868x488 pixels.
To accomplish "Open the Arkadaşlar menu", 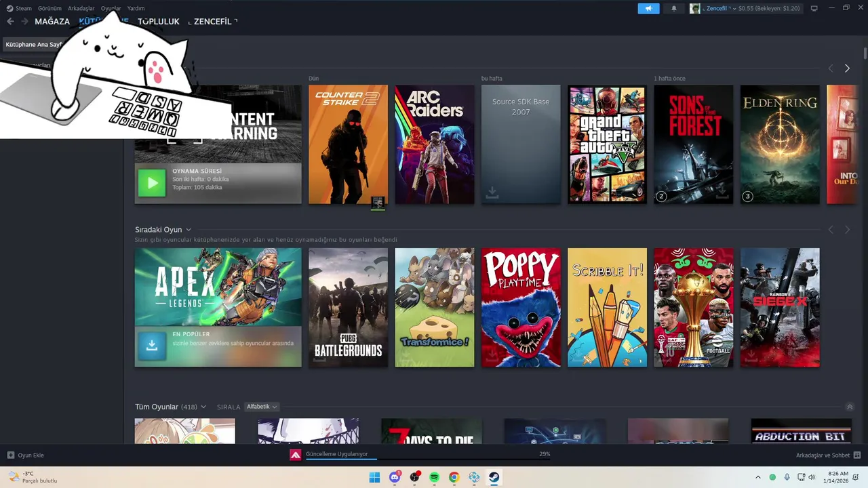I will tap(81, 8).
